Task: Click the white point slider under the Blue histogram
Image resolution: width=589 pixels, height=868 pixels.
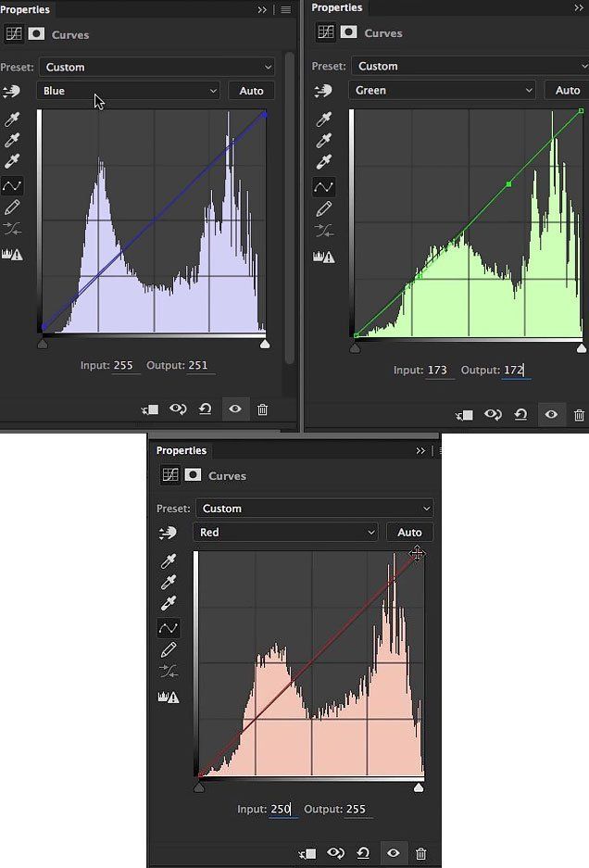Action: tap(265, 344)
